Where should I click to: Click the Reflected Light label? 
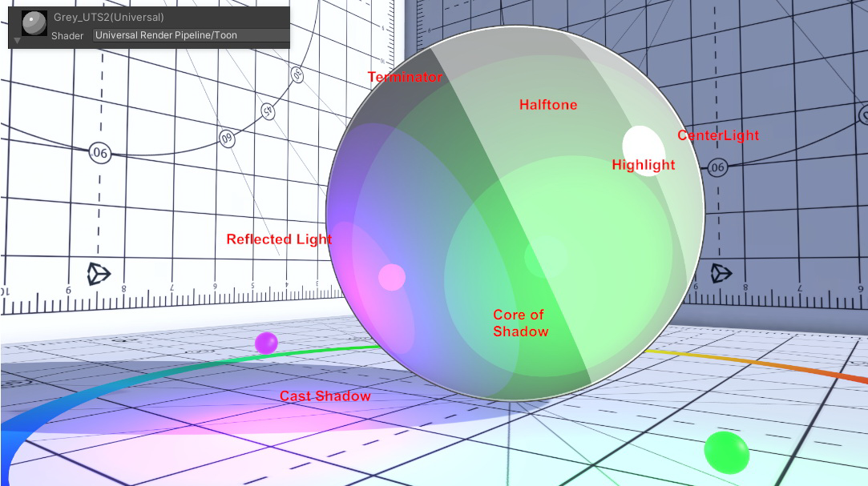coord(279,239)
